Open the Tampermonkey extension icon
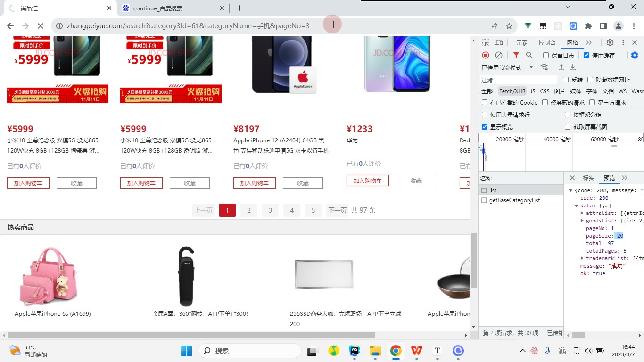This screenshot has height=362, width=644. (x=543, y=26)
